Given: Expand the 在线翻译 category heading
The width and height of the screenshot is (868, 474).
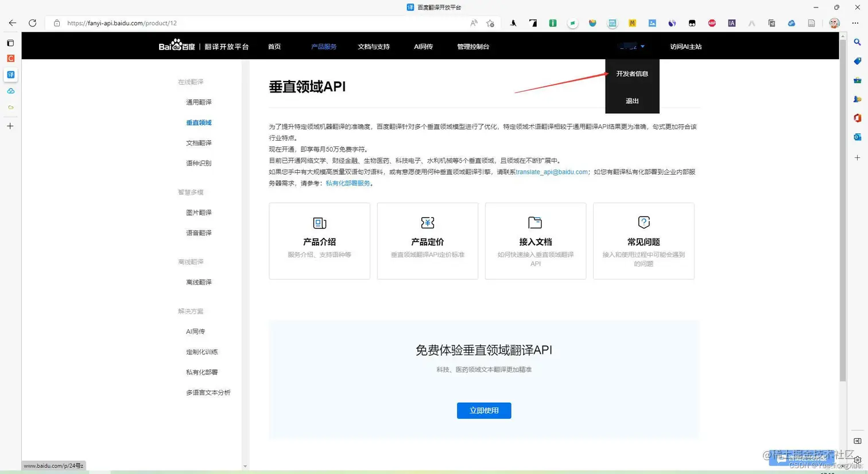Looking at the screenshot, I should pos(191,82).
